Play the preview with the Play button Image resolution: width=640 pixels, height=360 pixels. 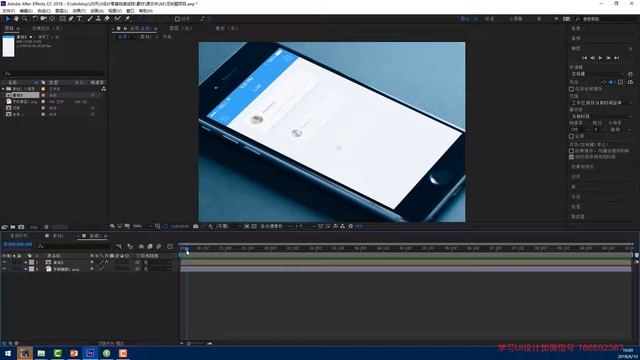point(600,58)
